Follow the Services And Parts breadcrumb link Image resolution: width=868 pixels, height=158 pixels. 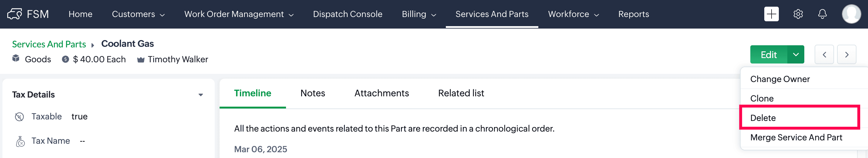49,44
